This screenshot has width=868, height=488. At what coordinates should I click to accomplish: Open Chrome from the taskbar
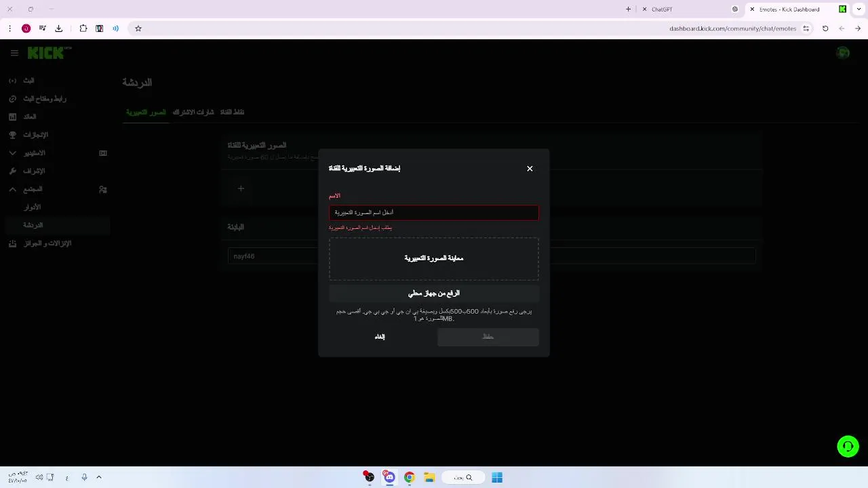[x=409, y=477]
